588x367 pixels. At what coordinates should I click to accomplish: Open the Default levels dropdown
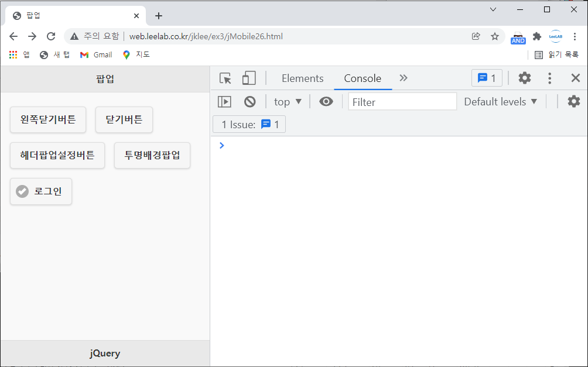tap(501, 102)
